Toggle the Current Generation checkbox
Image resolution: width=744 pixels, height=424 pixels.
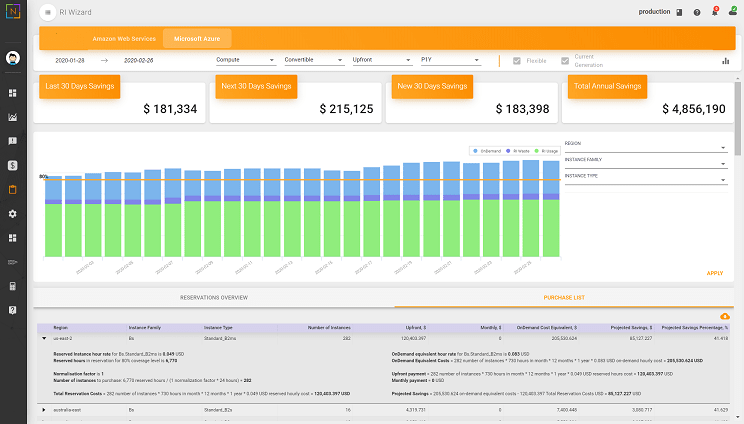[565, 60]
